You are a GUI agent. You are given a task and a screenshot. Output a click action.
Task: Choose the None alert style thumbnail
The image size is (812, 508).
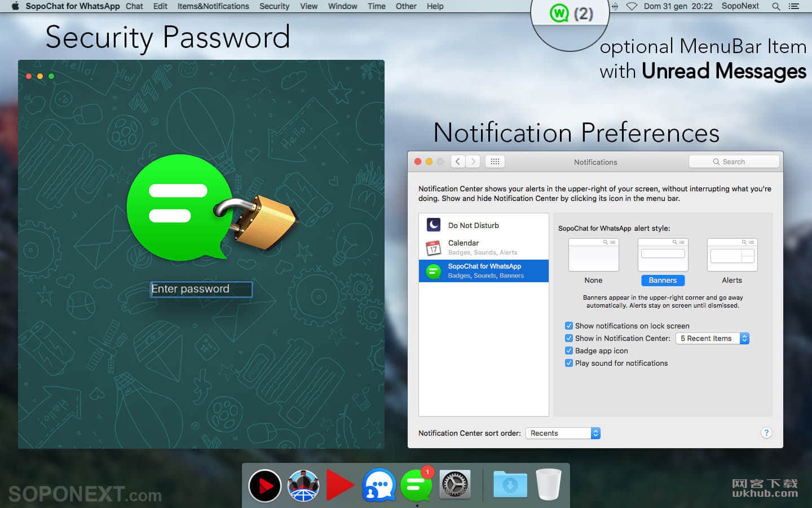pos(593,255)
